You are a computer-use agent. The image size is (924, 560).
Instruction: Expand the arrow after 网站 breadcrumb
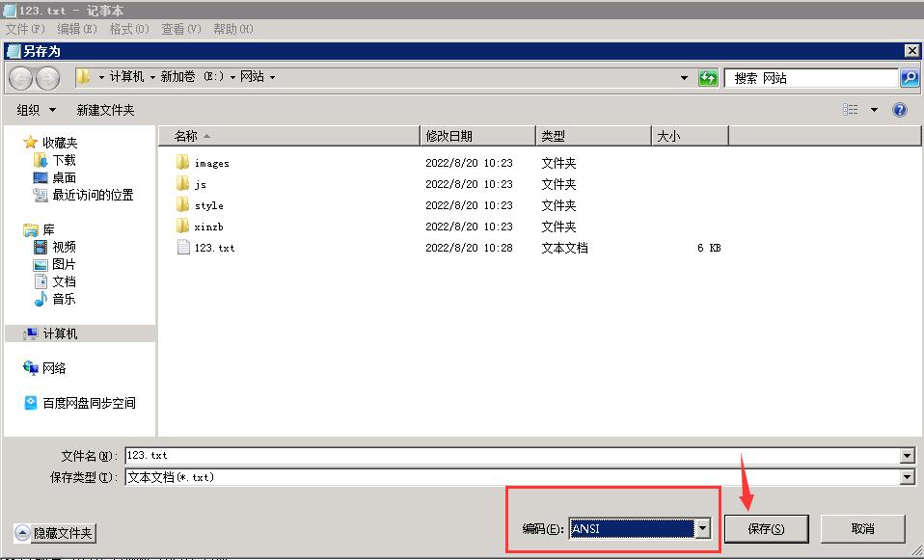click(272, 78)
